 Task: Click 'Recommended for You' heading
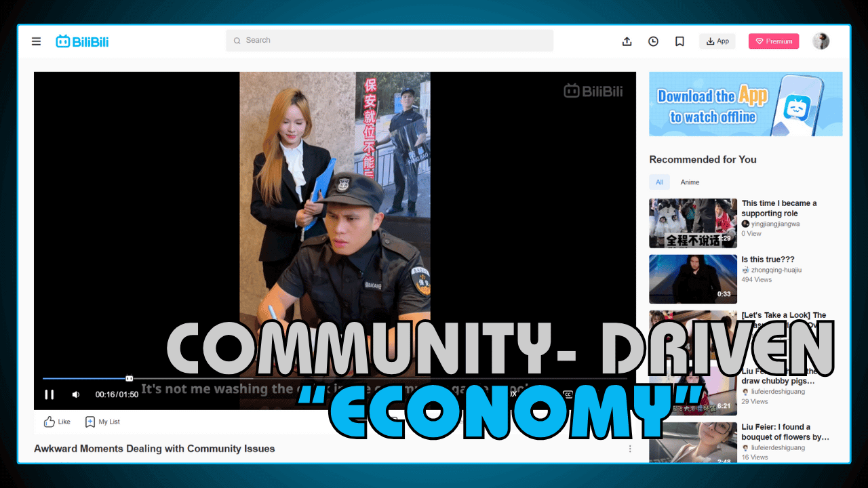(x=703, y=159)
